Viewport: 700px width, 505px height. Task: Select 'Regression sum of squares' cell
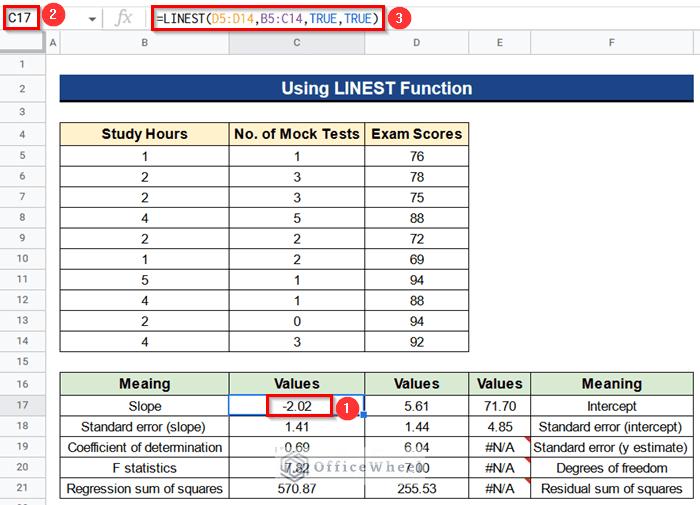tap(145, 488)
